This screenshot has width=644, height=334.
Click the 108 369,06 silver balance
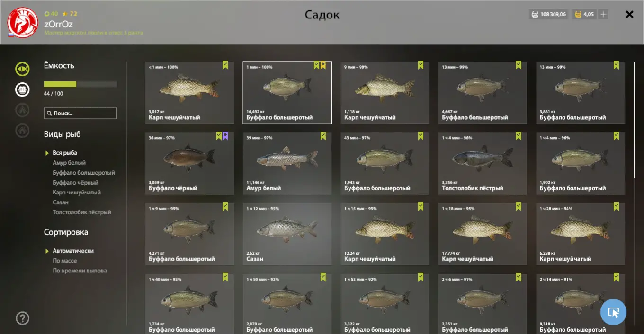click(548, 15)
